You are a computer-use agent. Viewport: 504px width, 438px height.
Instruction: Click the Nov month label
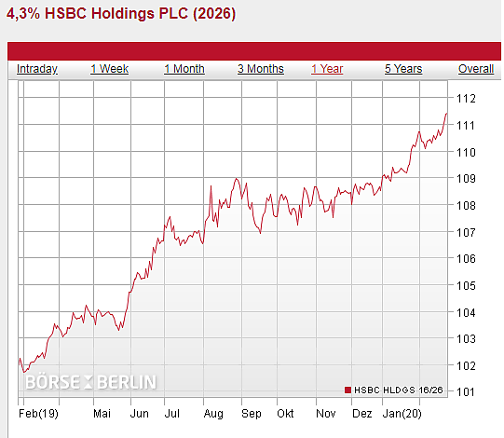(x=326, y=413)
